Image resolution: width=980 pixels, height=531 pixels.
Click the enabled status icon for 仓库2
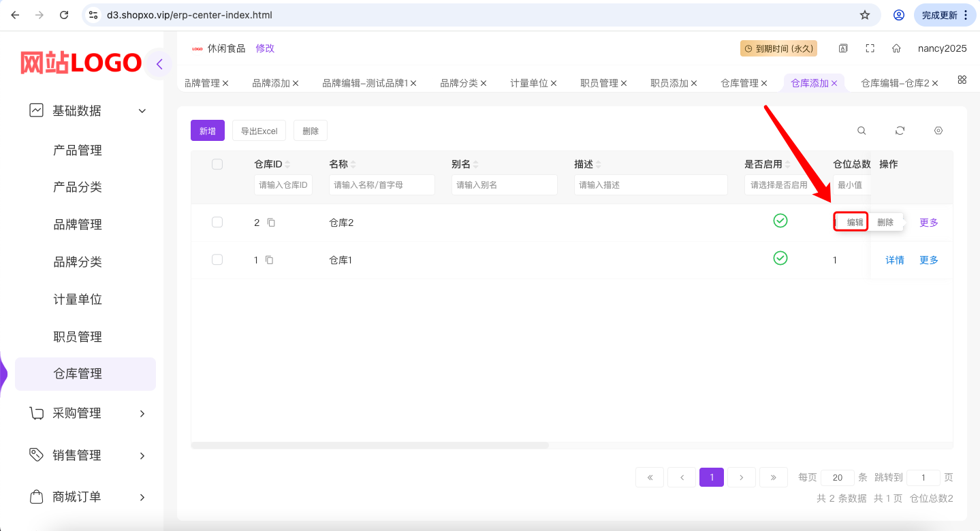coord(780,221)
